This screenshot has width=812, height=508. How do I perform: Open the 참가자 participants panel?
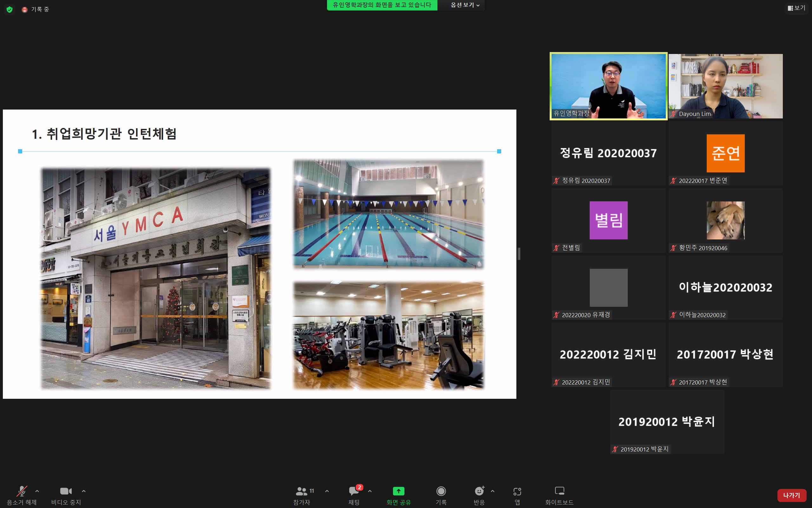302,495
